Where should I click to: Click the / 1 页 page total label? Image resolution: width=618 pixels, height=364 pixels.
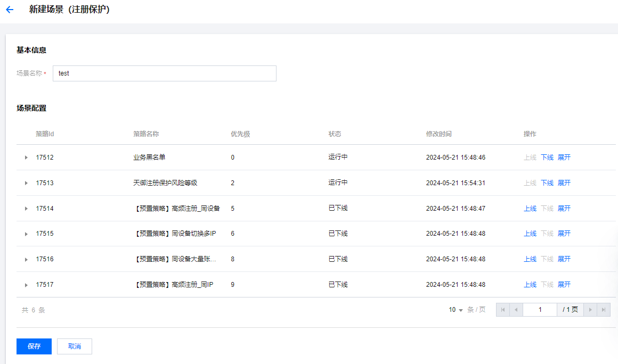click(x=570, y=310)
